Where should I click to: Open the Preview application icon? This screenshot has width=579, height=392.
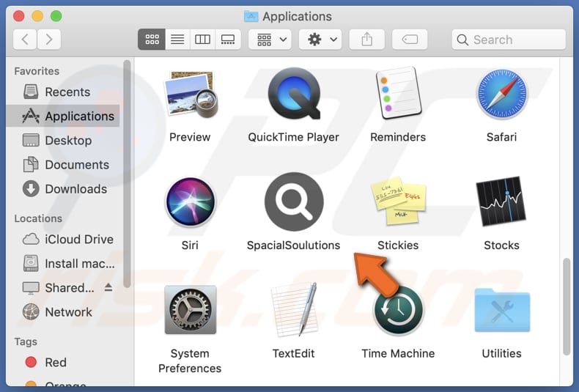point(191,95)
